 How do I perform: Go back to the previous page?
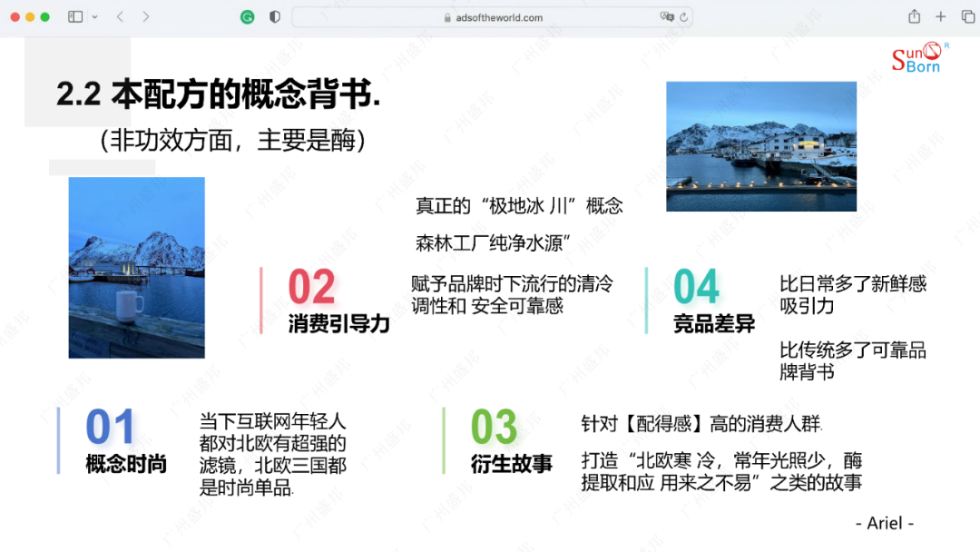tap(119, 16)
